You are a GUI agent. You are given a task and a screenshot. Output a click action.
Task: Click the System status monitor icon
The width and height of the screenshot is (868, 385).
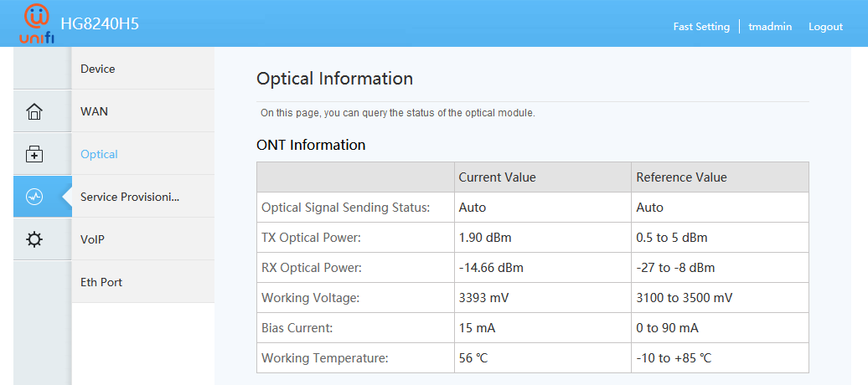(x=34, y=197)
